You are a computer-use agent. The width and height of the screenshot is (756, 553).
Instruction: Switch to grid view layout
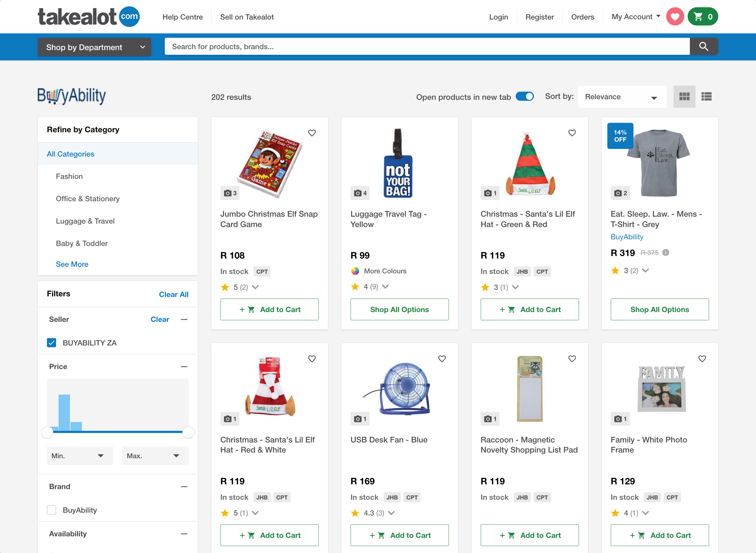[x=684, y=97]
